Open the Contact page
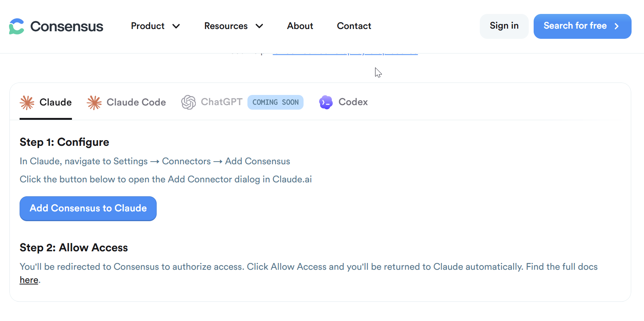 (354, 26)
